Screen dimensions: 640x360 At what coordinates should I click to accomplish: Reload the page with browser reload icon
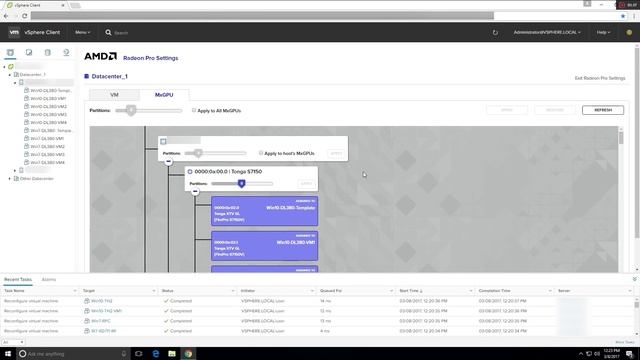[x=24, y=16]
